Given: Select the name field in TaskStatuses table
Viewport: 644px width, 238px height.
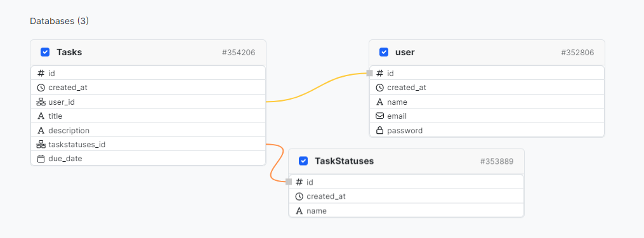Looking at the screenshot, I should [x=406, y=211].
